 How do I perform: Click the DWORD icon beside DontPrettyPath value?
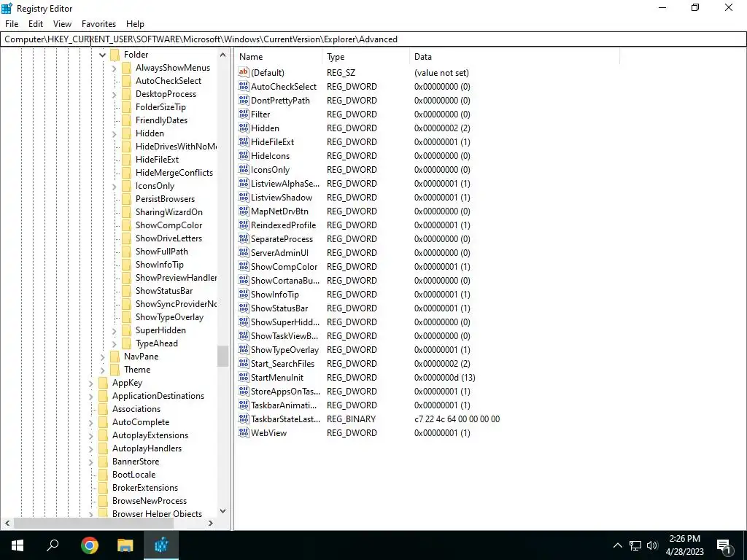(244, 100)
